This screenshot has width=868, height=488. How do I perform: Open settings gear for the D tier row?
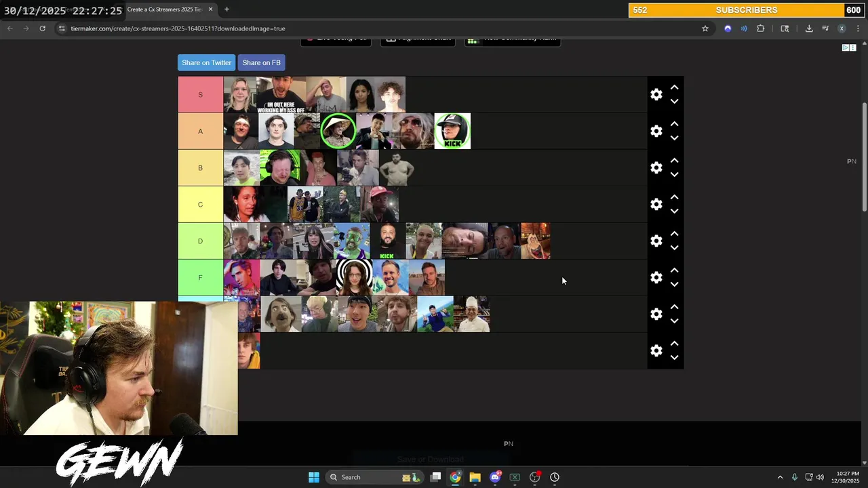[656, 241]
